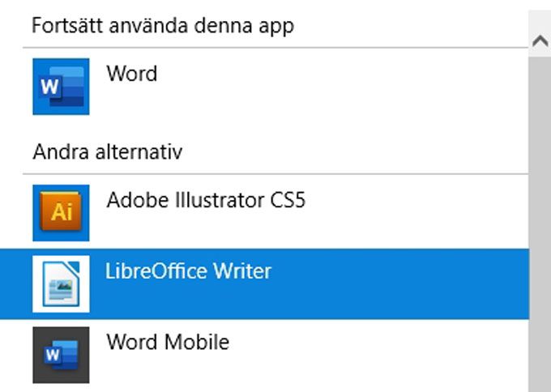This screenshot has width=551, height=392.
Task: Click the 'Andra alternativ' section heading
Action: [x=108, y=152]
